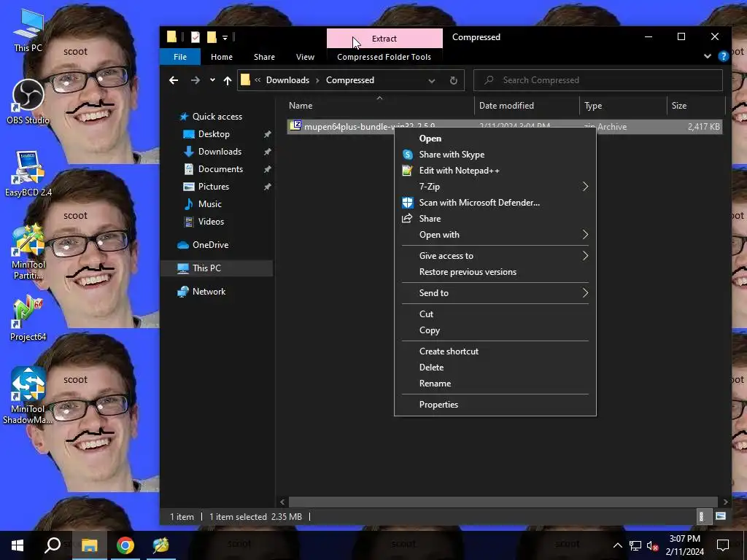747x560 pixels.
Task: Sort by Date modified column header
Action: coord(527,106)
